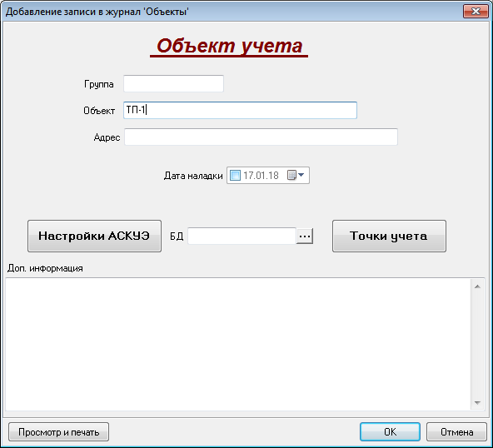Confirm the record with OK
Viewport: 493px width, 448px height.
390,432
